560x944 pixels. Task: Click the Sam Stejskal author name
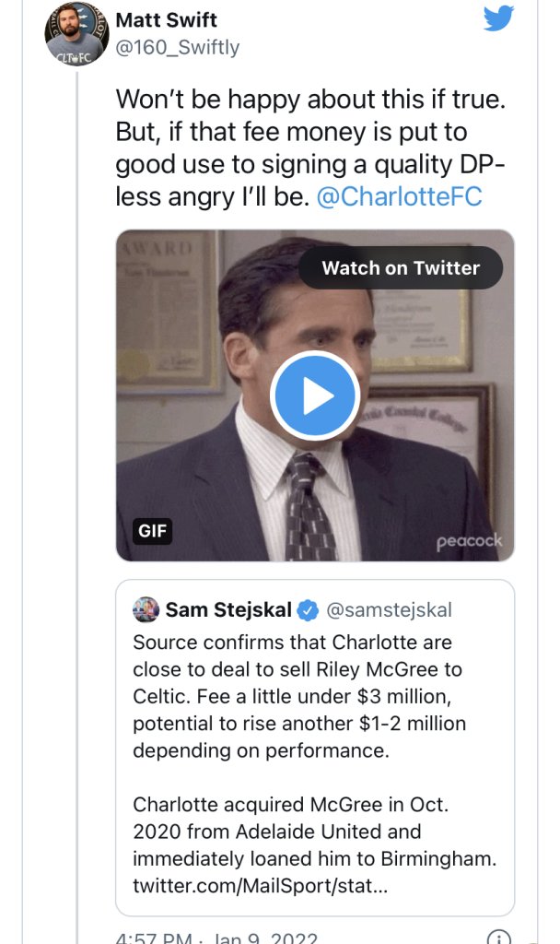coord(228,610)
